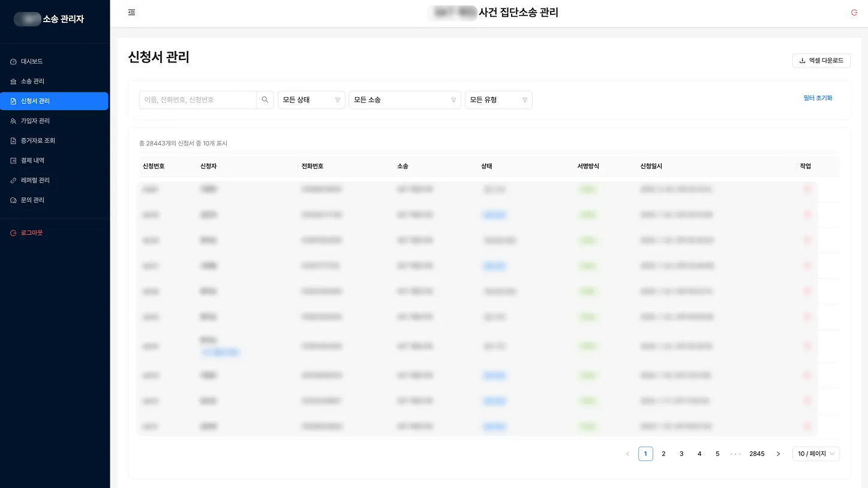The width and height of the screenshot is (868, 488).
Task: Select page 1 in the pagination
Action: point(645,454)
